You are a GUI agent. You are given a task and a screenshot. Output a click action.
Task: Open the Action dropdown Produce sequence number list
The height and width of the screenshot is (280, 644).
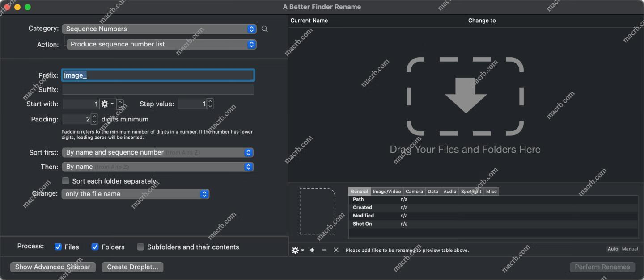[x=161, y=44]
